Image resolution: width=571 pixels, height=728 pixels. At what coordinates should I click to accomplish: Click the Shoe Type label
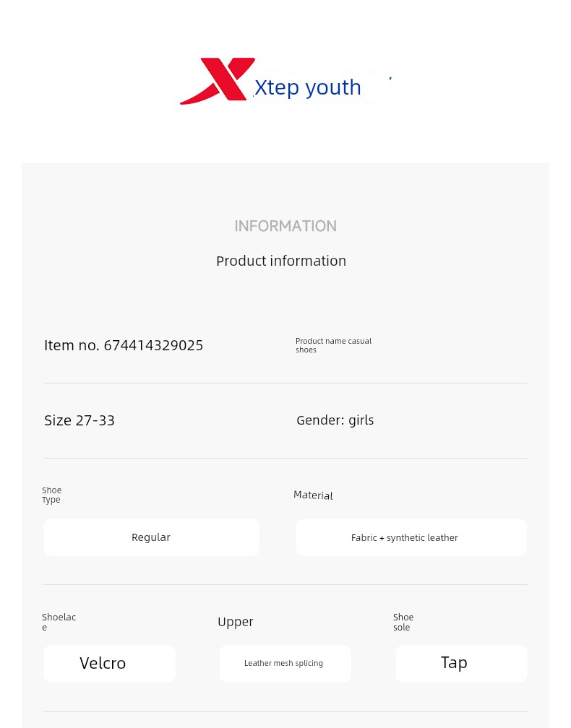point(51,495)
